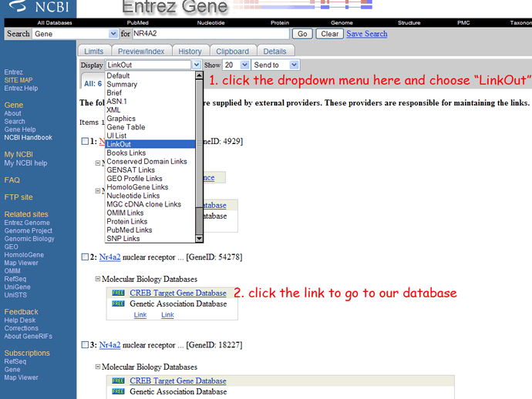The height and width of the screenshot is (399, 532).
Task: Collapse Molecular Biology Databases under result 2
Action: pos(98,279)
